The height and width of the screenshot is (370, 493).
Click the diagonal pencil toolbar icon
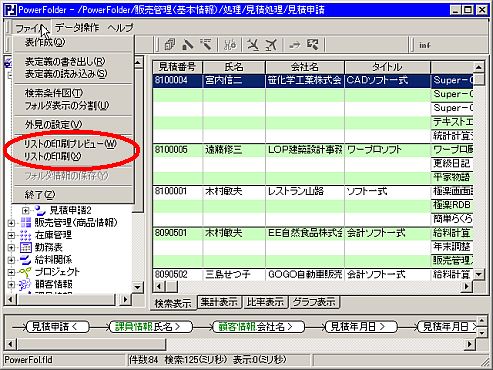[x=188, y=44]
